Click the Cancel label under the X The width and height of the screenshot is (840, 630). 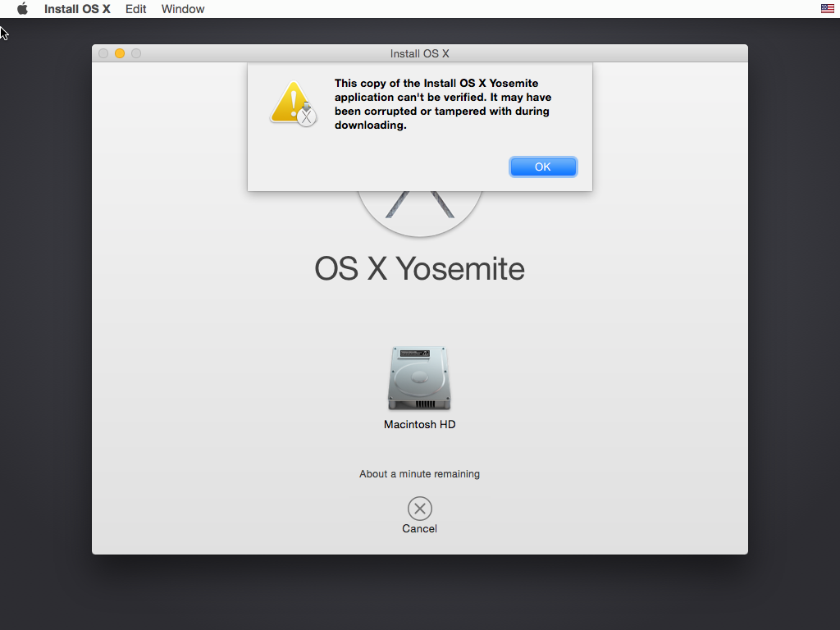click(x=419, y=529)
